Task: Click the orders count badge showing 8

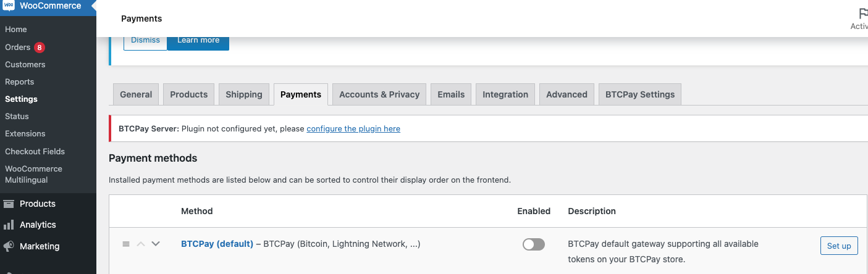Action: (x=40, y=48)
